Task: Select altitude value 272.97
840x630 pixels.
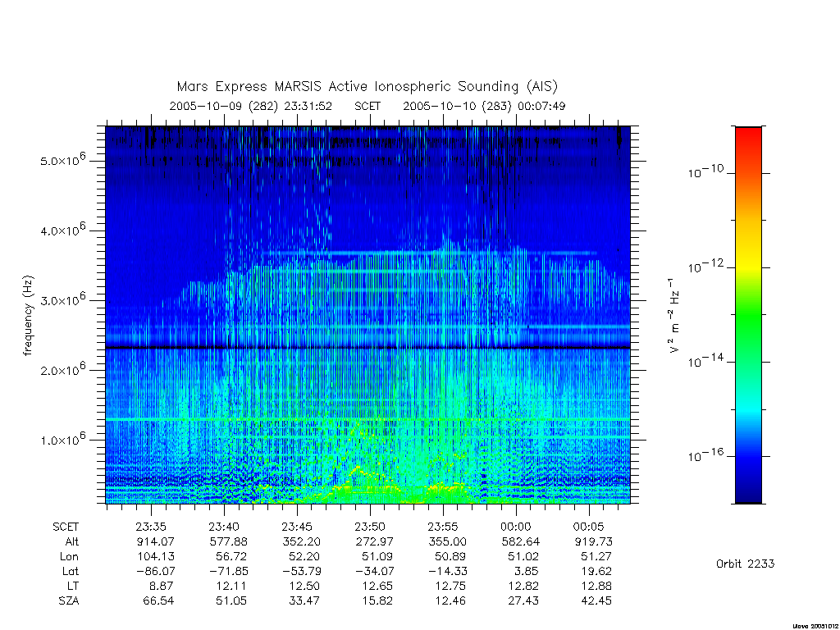Action: tap(375, 541)
